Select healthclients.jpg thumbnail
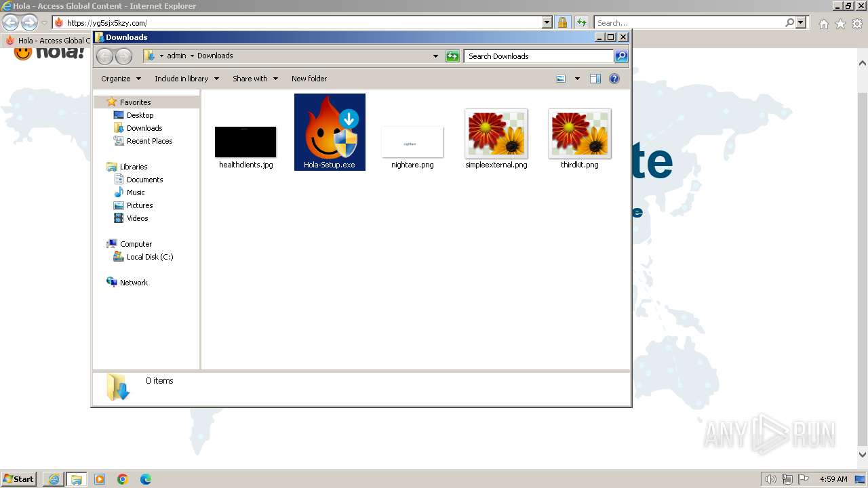Viewport: 868px width, 488px height. coord(245,142)
